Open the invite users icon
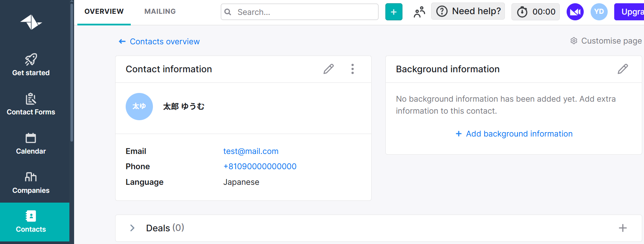Screen dimensions: 644x244 (419, 12)
